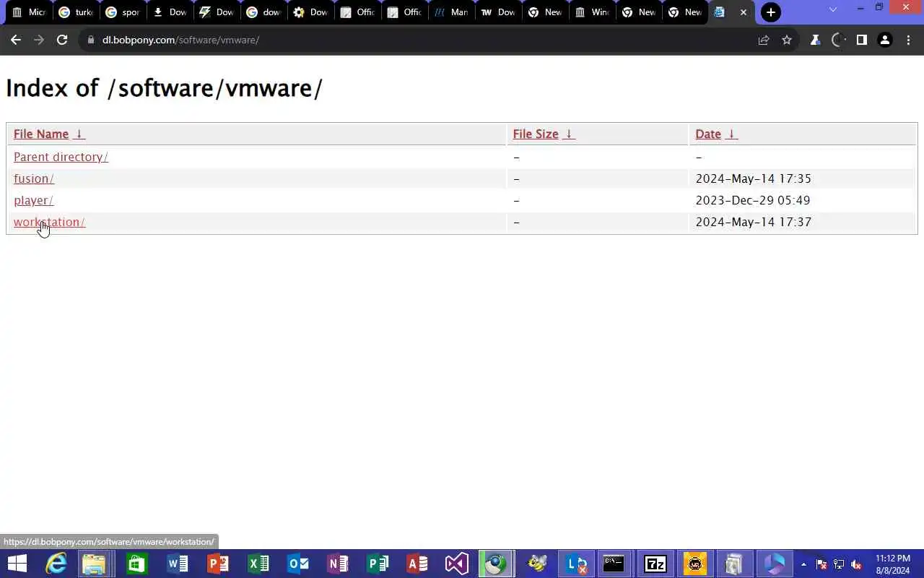The image size is (924, 578).
Task: Launch Access from taskbar
Action: pyautogui.click(x=417, y=564)
